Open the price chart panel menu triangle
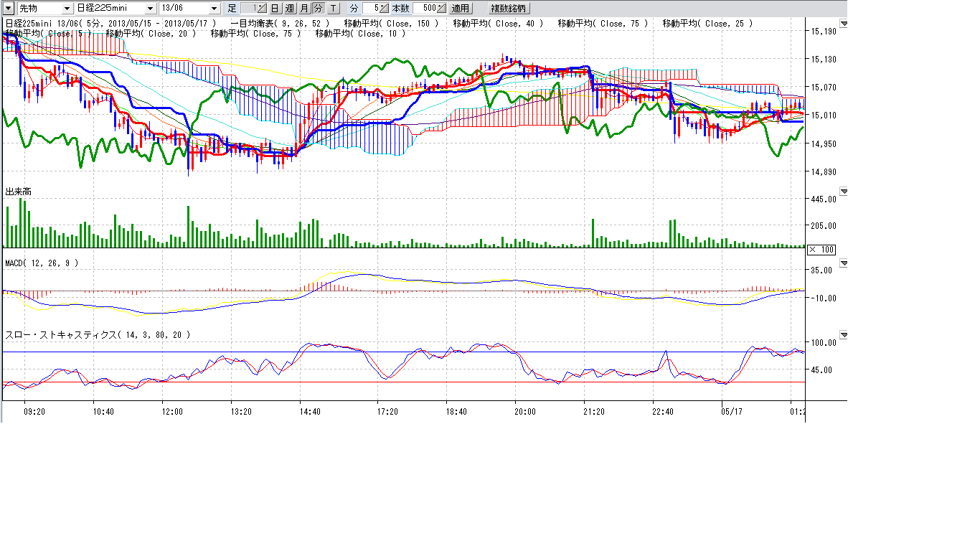980x551 pixels. pos(844,24)
